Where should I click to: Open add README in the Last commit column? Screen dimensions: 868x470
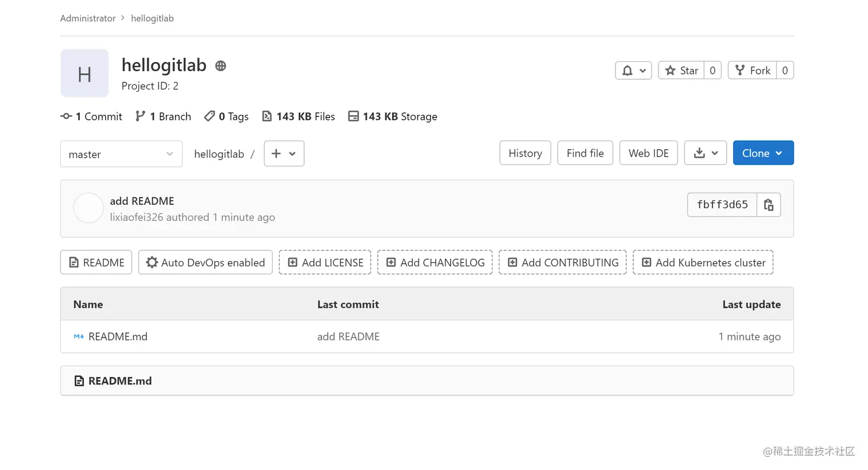click(348, 337)
